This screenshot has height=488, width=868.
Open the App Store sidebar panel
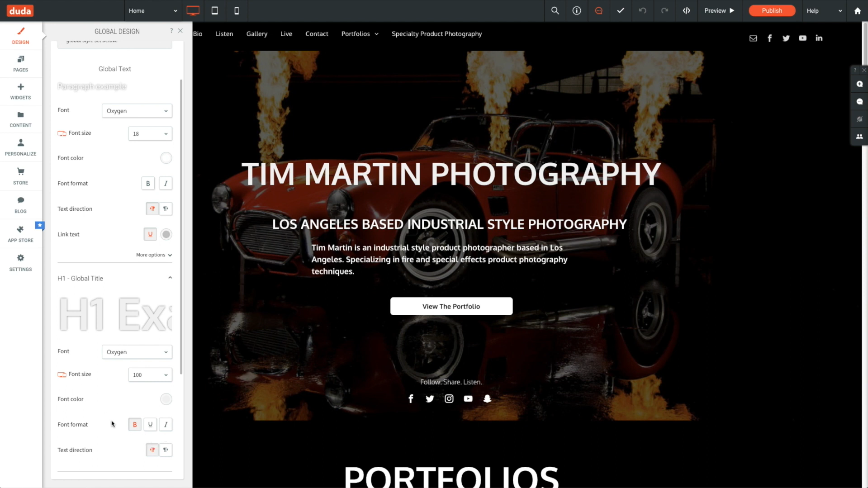coord(20,233)
